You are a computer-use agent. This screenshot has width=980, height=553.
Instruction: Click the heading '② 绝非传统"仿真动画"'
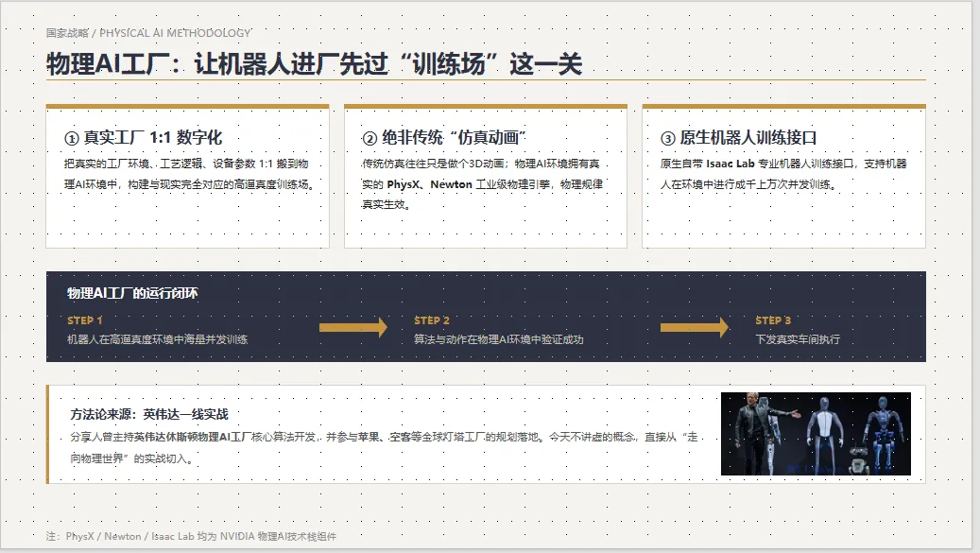coord(444,137)
